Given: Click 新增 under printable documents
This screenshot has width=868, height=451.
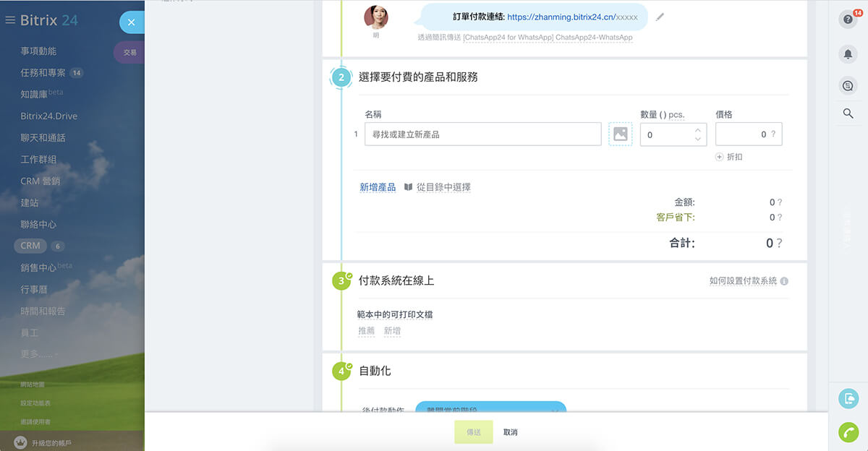Looking at the screenshot, I should click(392, 331).
